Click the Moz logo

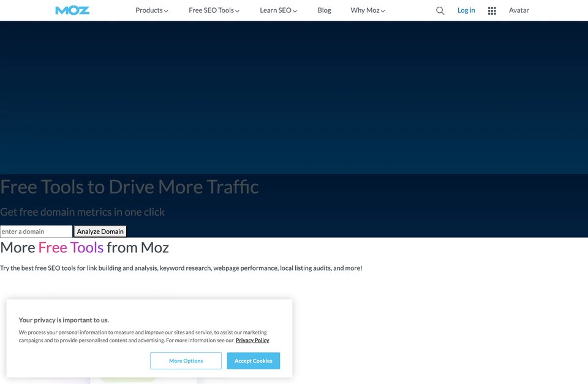coord(72,10)
